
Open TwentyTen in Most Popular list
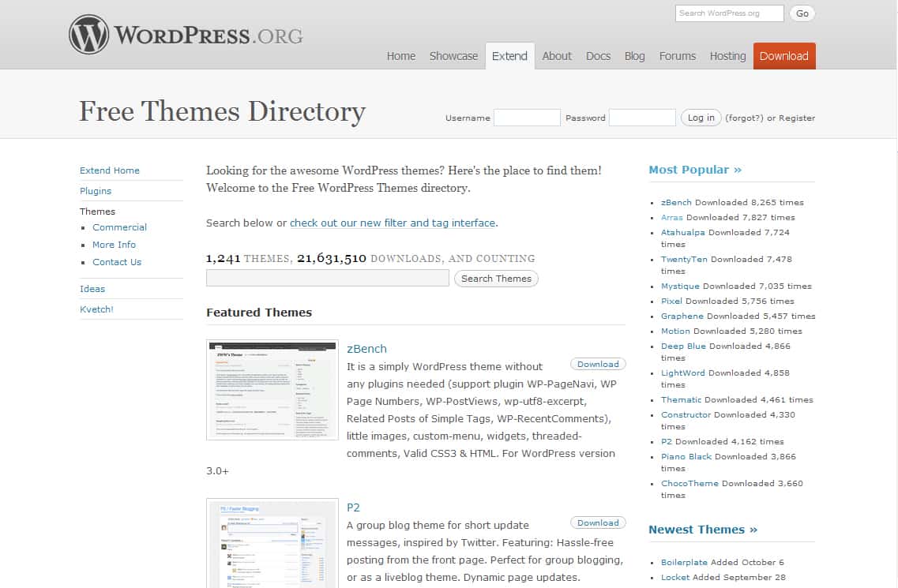point(684,260)
